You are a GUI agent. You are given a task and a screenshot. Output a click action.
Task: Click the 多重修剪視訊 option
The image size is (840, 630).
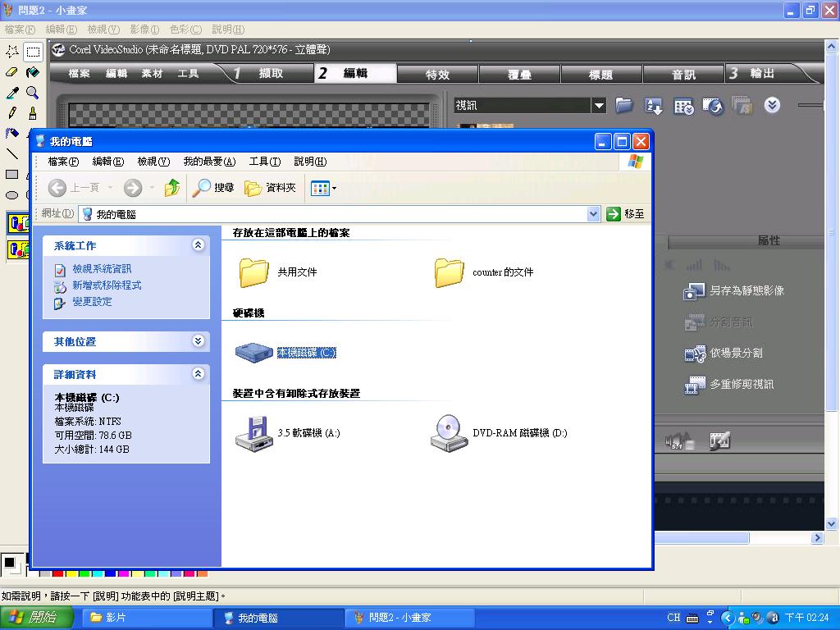pyautogui.click(x=729, y=384)
